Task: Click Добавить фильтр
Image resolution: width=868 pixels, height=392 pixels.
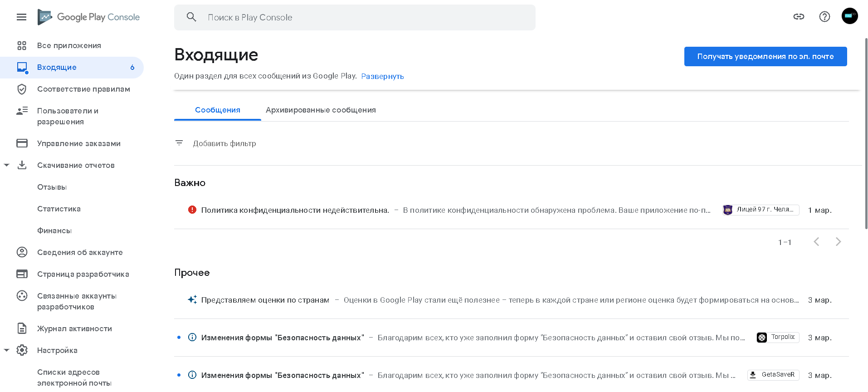Action: 224,143
